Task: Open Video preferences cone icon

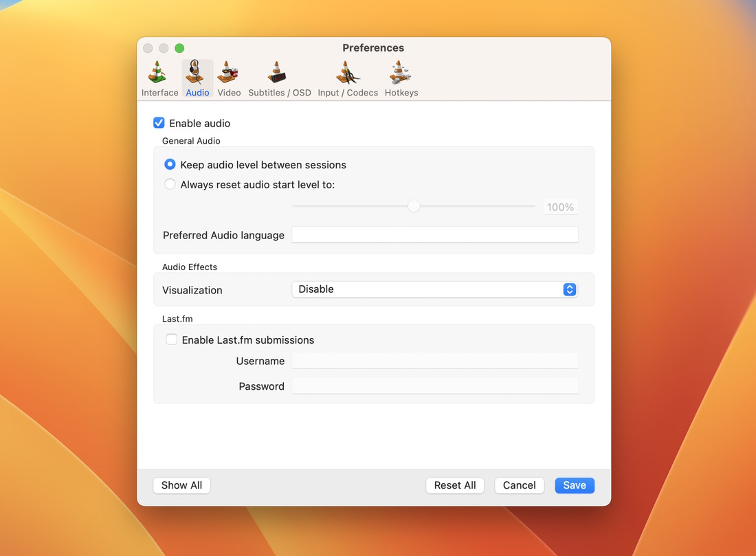Action: [x=228, y=73]
